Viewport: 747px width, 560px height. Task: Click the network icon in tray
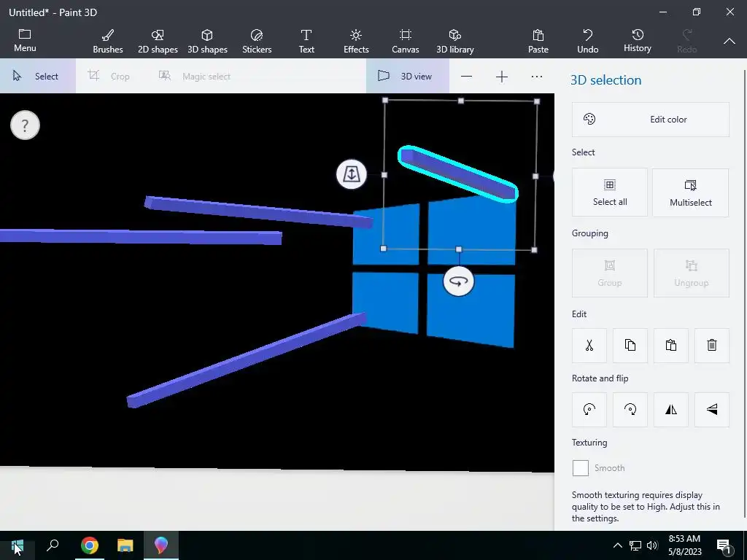click(635, 545)
